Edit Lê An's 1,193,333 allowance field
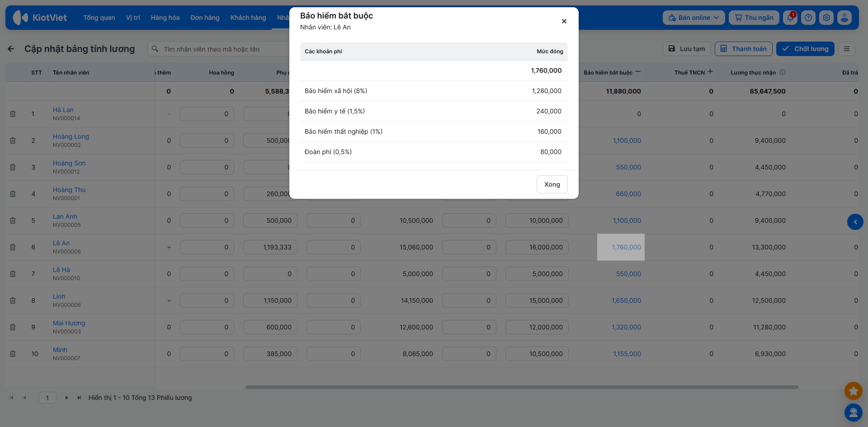Screen dimensions: 868x427 (270, 247)
